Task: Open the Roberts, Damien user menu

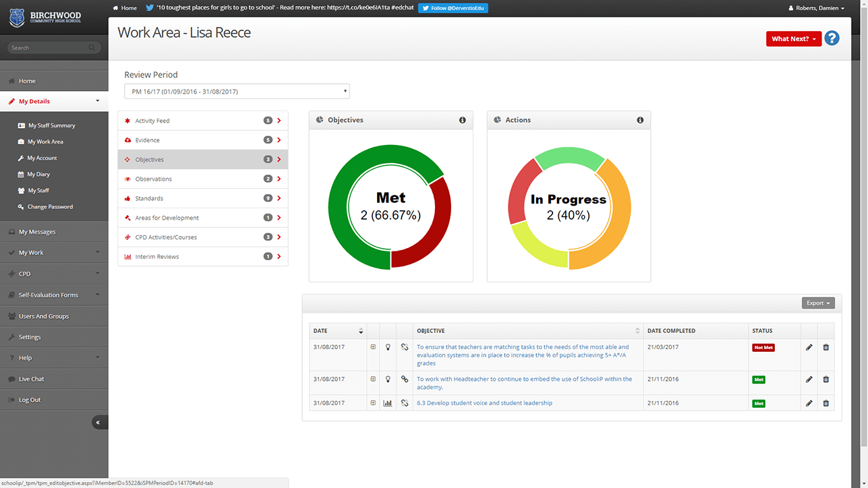Action: (816, 8)
